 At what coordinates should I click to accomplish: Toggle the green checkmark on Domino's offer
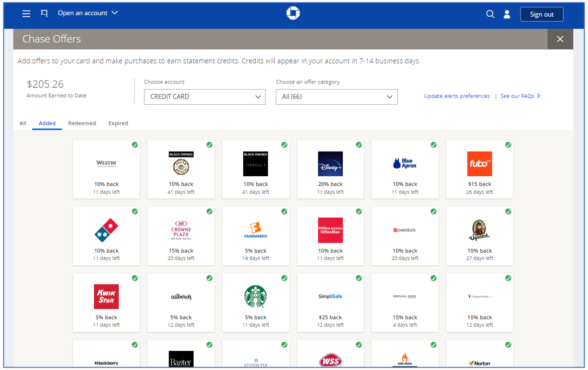[134, 211]
